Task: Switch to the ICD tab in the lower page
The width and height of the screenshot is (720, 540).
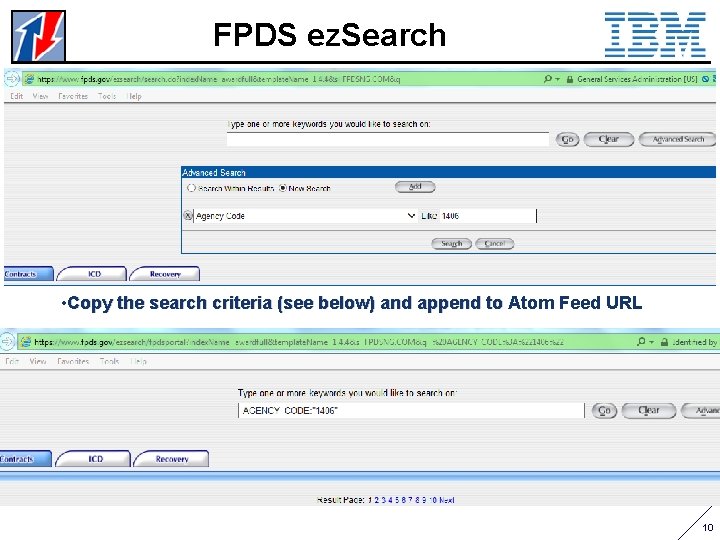Action: coord(94,459)
